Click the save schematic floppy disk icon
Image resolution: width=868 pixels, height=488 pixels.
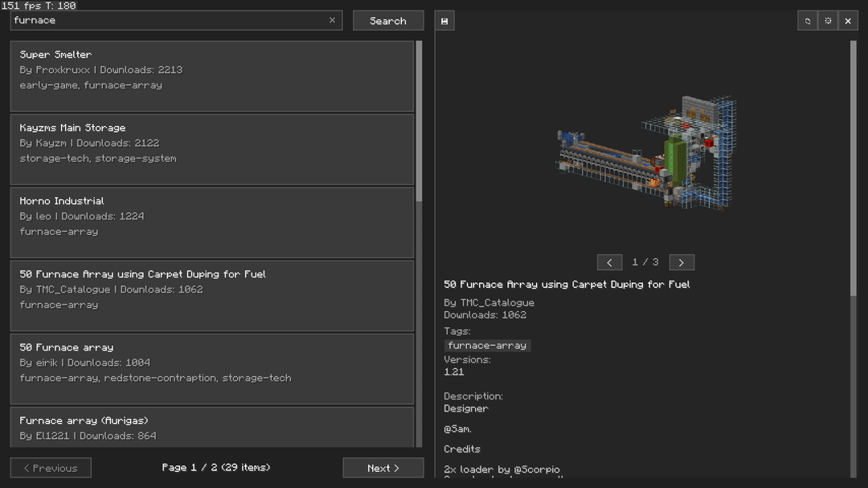click(x=444, y=21)
